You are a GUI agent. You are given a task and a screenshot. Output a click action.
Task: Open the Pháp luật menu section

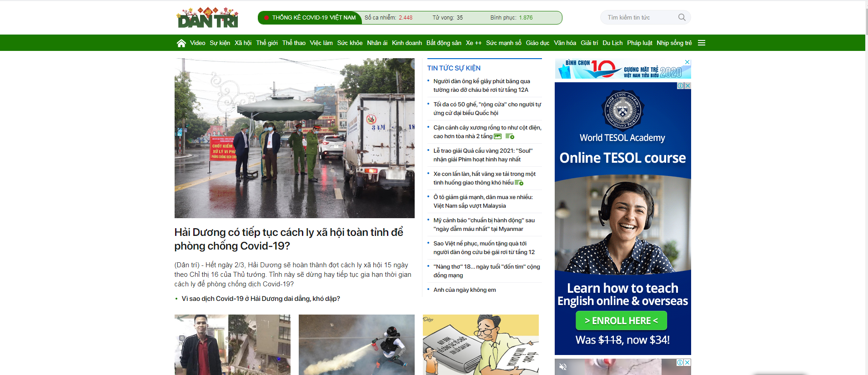(x=639, y=43)
